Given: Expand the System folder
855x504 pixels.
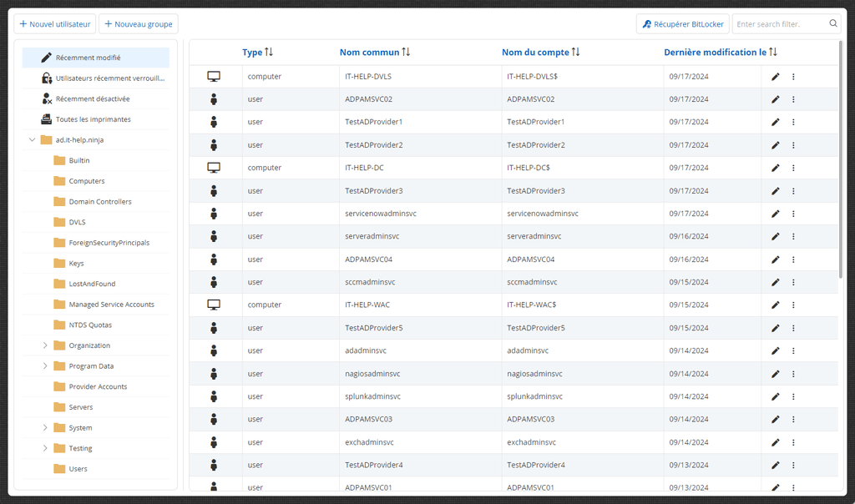Looking at the screenshot, I should coord(44,427).
